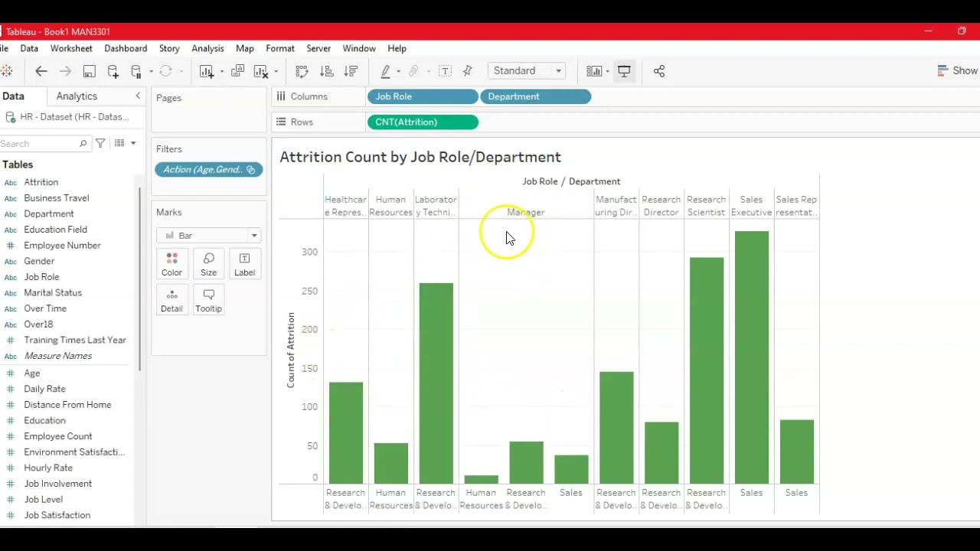Click the filter icon beside the search field
The image size is (980, 551).
100,143
